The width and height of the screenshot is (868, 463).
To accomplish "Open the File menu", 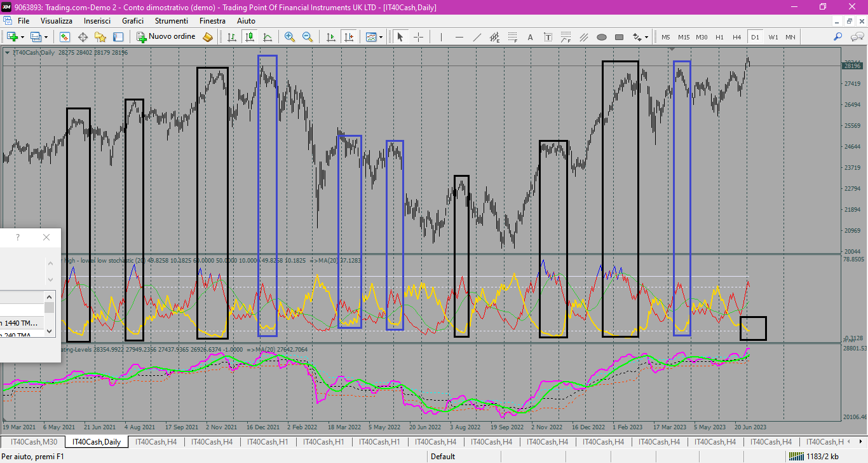I will pos(24,21).
